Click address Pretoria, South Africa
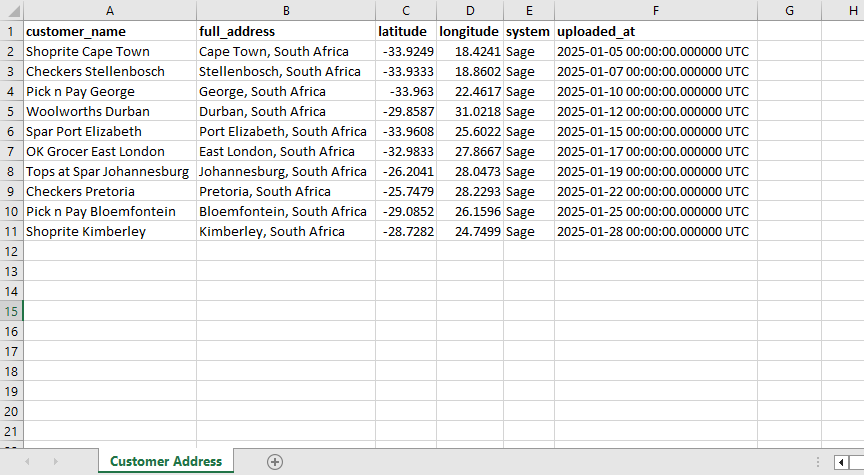 click(x=286, y=191)
